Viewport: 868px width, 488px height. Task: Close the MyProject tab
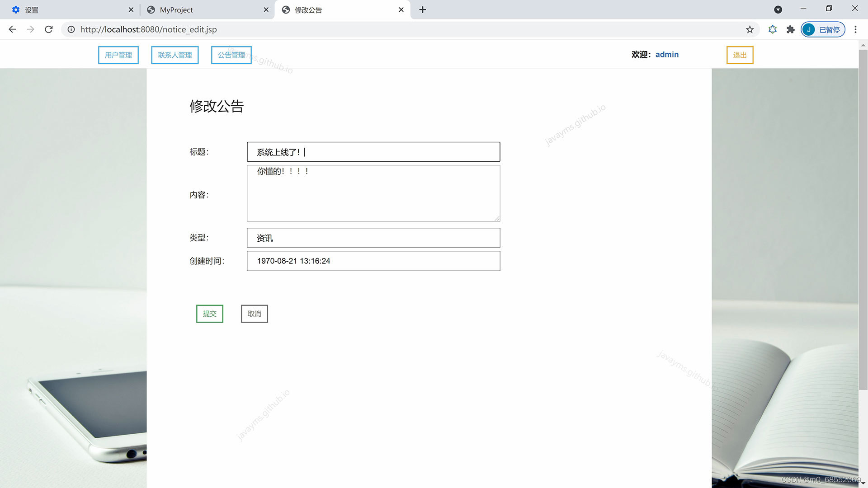tap(266, 9)
